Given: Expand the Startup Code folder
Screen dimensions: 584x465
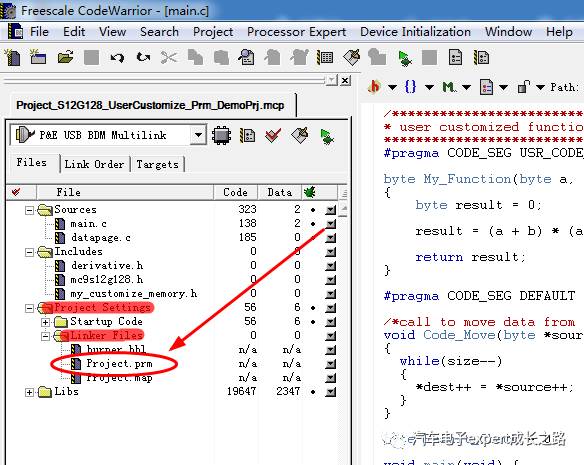Looking at the screenshot, I should [45, 322].
